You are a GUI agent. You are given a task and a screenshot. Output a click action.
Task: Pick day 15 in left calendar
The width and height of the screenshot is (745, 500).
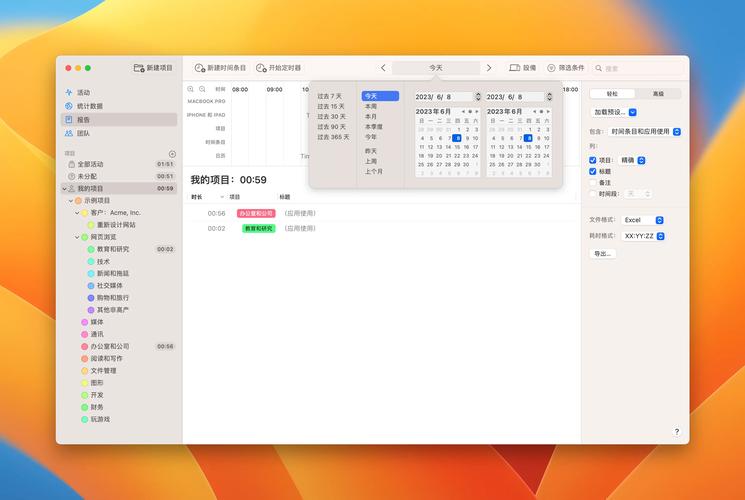click(x=457, y=147)
